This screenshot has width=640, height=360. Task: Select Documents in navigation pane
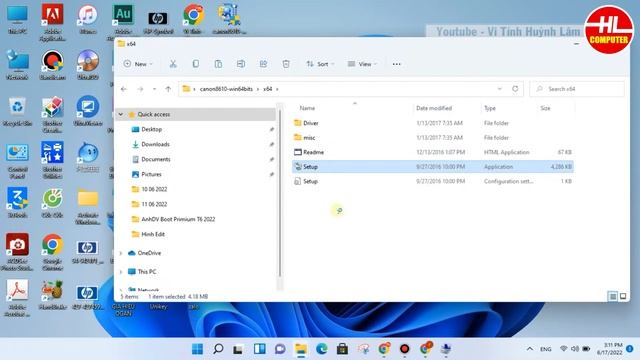[x=156, y=159]
